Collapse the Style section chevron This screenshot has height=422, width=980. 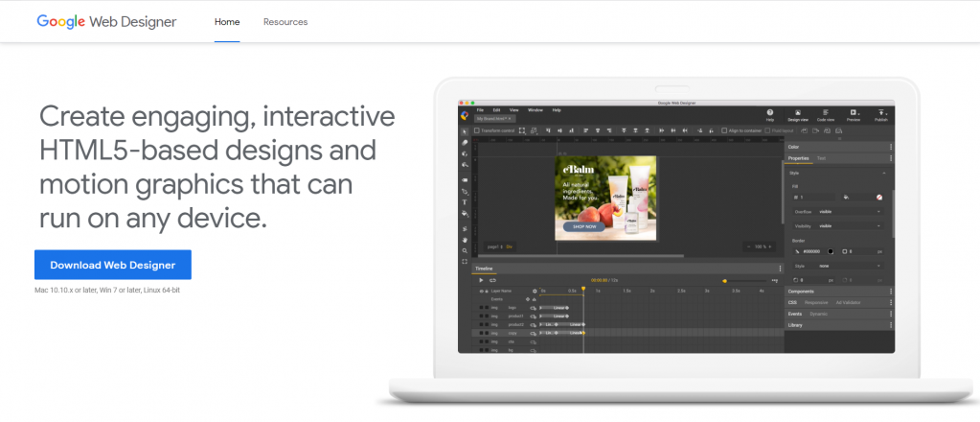pos(884,173)
